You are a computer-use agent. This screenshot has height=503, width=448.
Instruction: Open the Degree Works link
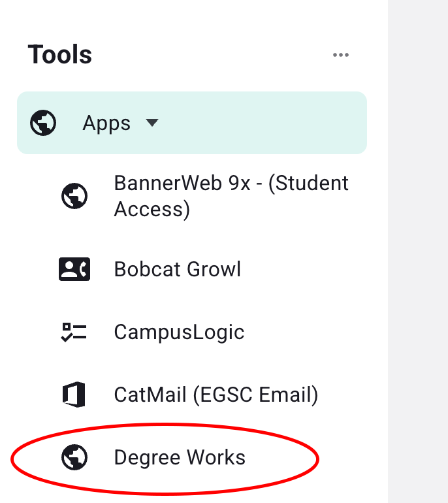[180, 457]
